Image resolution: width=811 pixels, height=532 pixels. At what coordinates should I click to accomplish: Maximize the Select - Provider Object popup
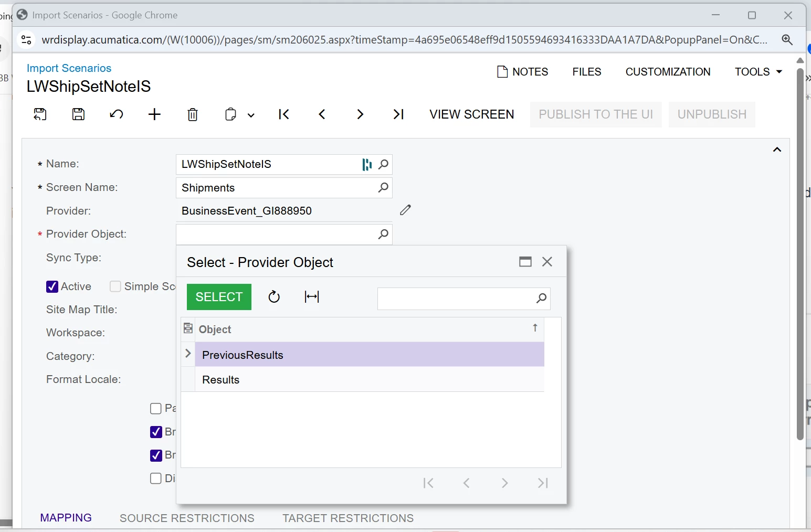pos(525,262)
